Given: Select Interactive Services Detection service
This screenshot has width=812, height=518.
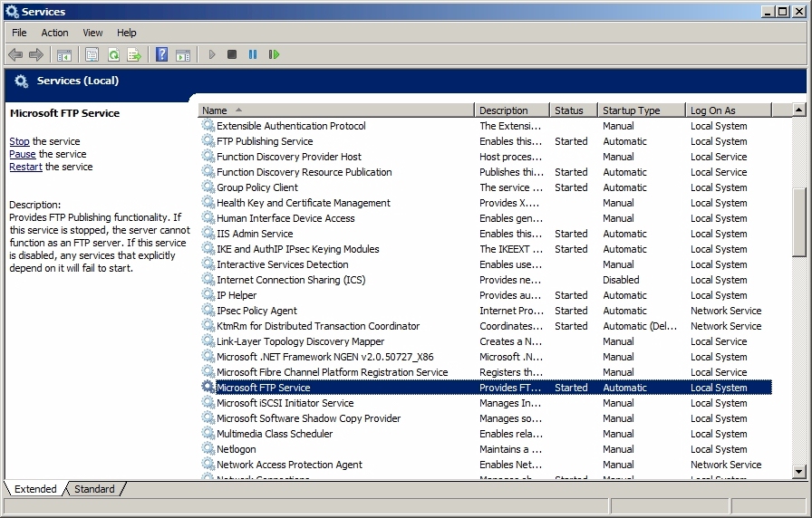Looking at the screenshot, I should [x=282, y=264].
